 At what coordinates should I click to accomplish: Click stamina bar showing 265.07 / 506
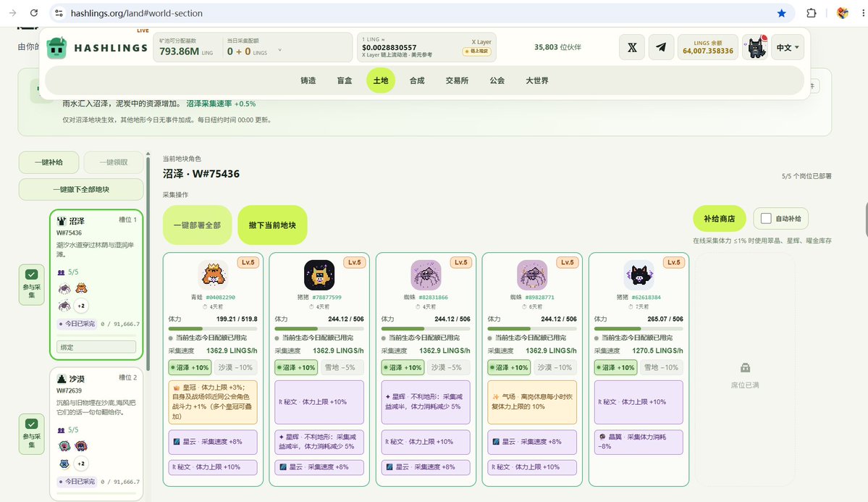pyautogui.click(x=639, y=329)
